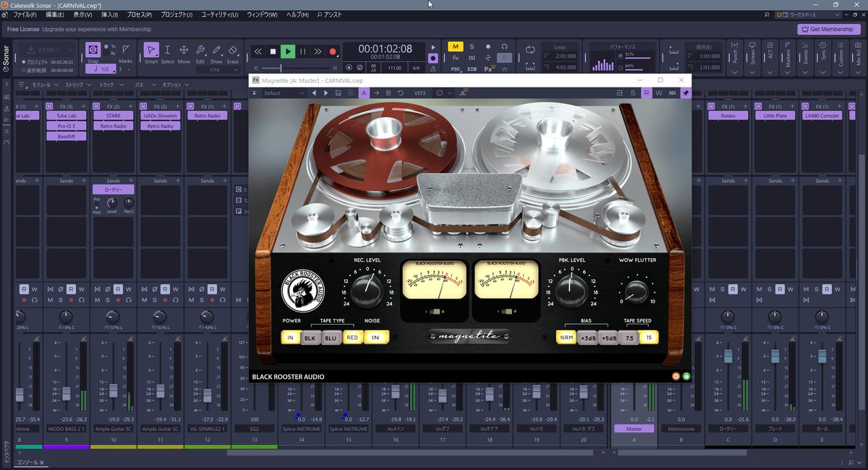The width and height of the screenshot is (868, 470).
Task: Go to previous preset in Magnetite
Action: click(x=315, y=93)
